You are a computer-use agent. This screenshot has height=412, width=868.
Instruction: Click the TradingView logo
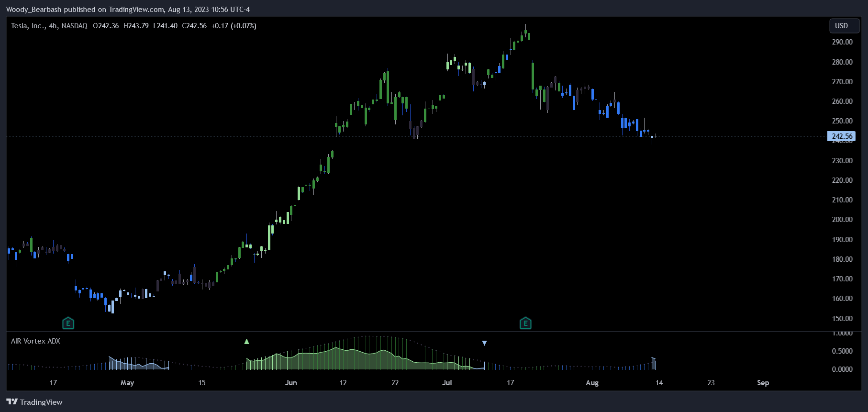click(x=34, y=402)
